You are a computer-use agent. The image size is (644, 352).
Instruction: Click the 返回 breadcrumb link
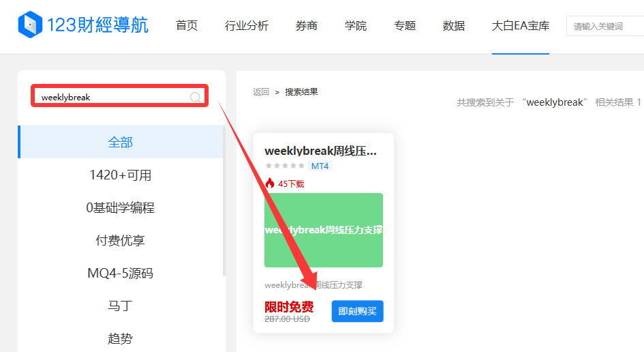tap(261, 92)
